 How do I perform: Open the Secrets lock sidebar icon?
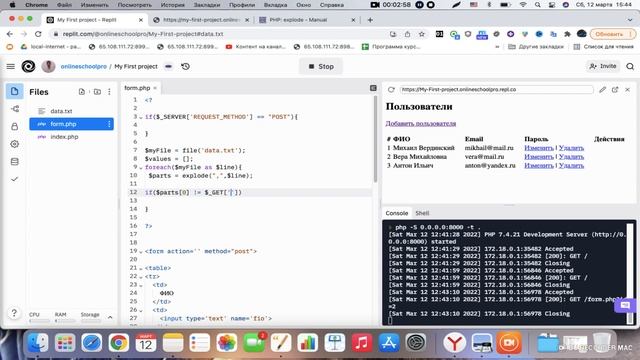pos(15,127)
